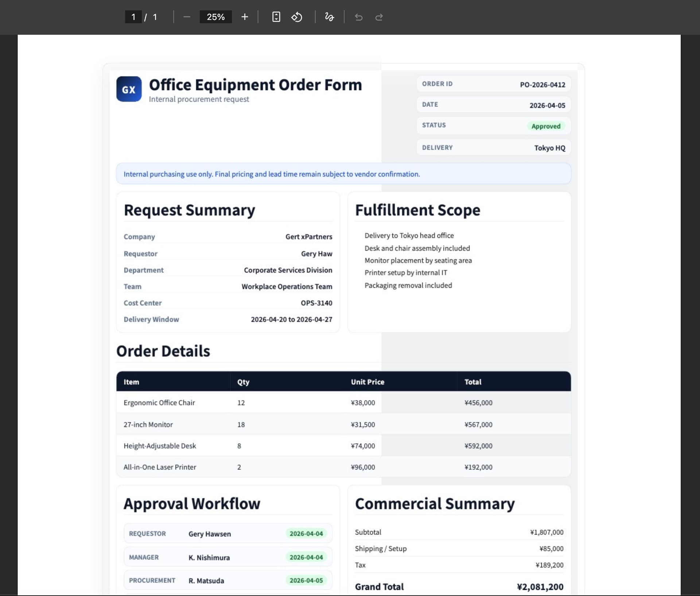Click the Ergonomic Office Chair row item

159,403
